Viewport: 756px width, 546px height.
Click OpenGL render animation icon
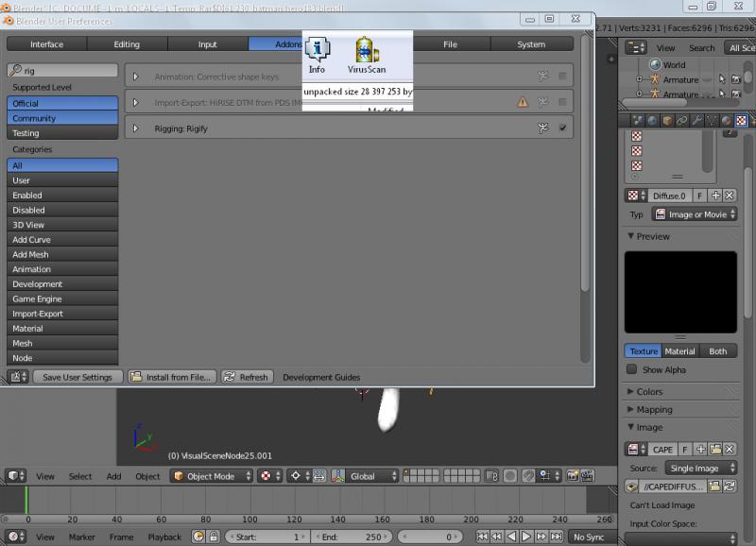point(587,476)
